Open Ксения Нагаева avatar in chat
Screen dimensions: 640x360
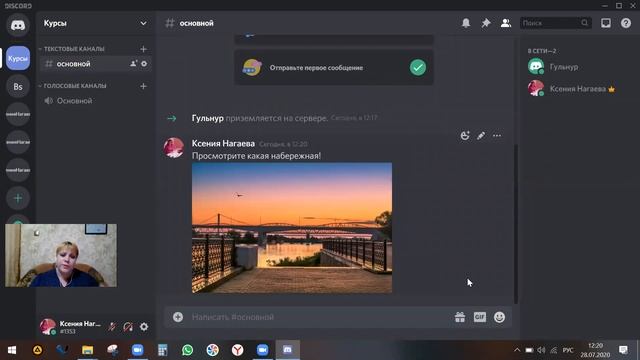(173, 147)
